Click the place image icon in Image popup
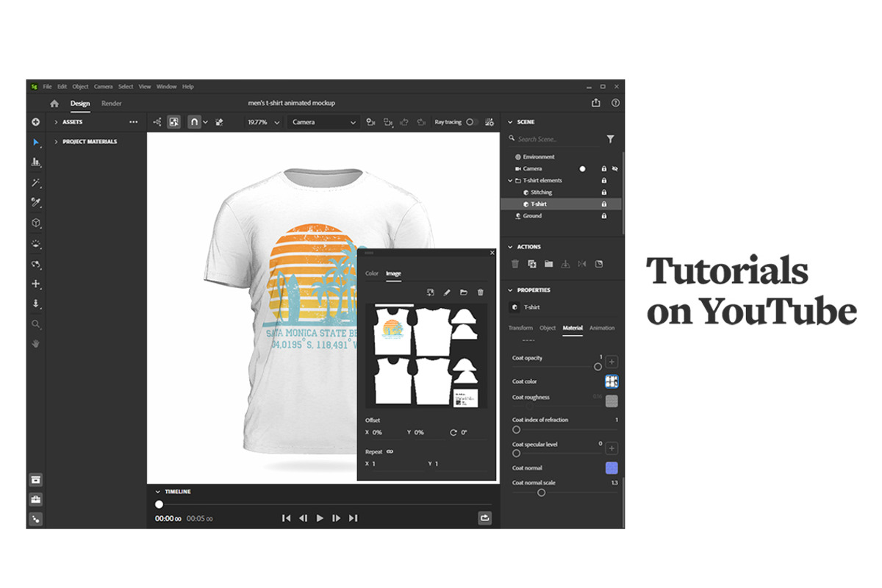Viewport: 882px width, 588px height. pyautogui.click(x=431, y=293)
